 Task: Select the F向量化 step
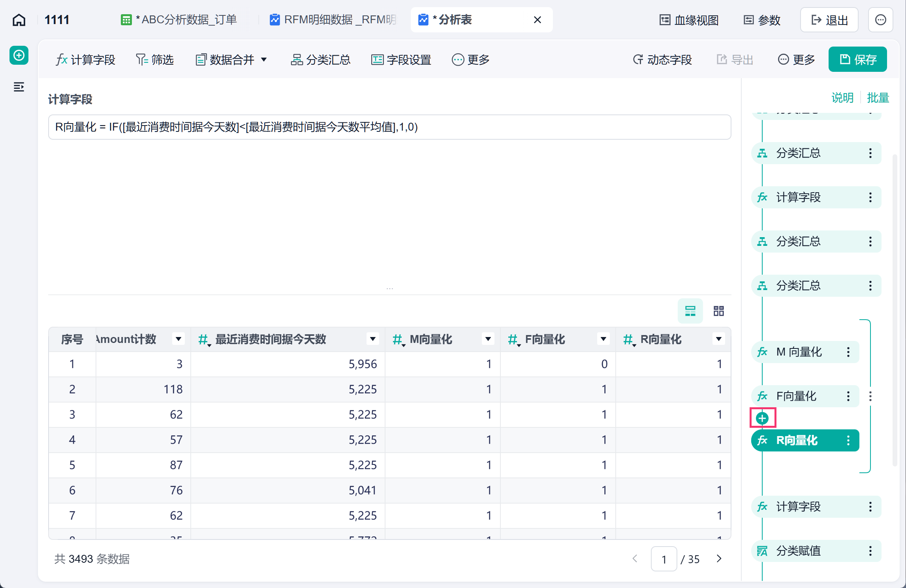click(x=805, y=396)
